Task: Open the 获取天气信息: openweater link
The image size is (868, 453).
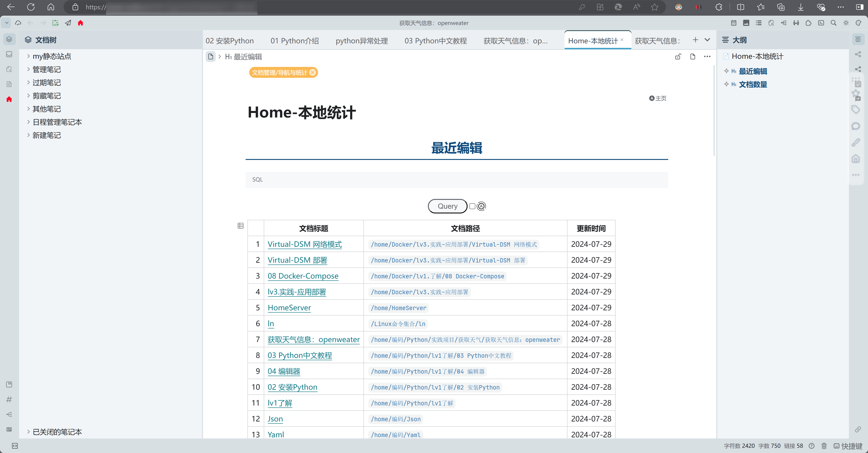Action: pos(313,340)
